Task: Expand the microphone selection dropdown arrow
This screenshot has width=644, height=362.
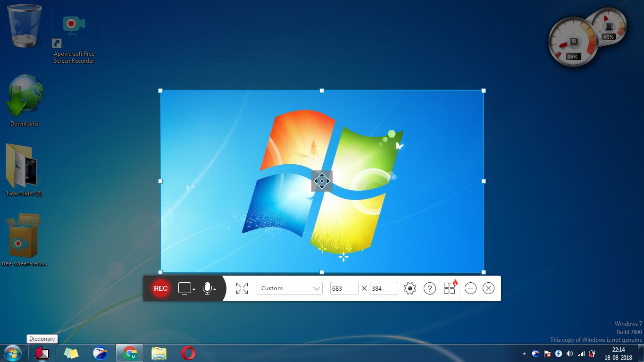Action: [x=214, y=290]
